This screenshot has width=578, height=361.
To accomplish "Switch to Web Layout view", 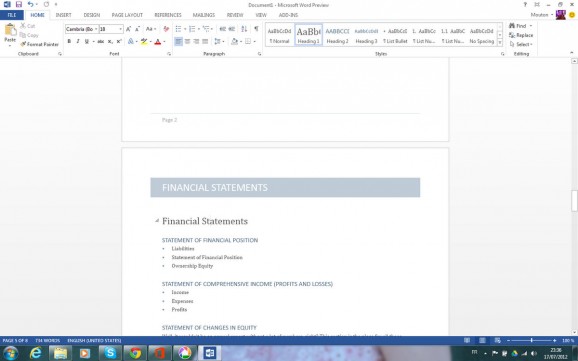I will pyautogui.click(x=498, y=340).
